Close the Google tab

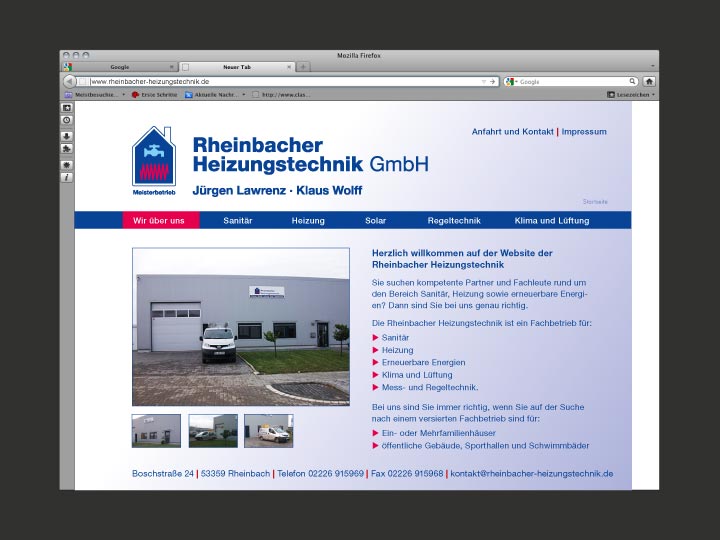(x=172, y=67)
